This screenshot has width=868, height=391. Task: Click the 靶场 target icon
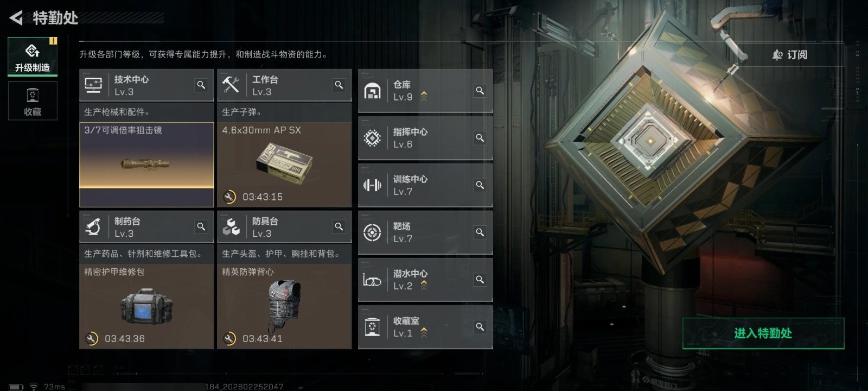[x=372, y=232]
